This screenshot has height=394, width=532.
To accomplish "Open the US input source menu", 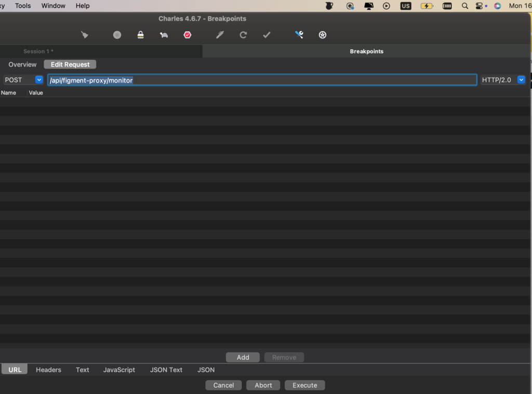I will point(406,6).
